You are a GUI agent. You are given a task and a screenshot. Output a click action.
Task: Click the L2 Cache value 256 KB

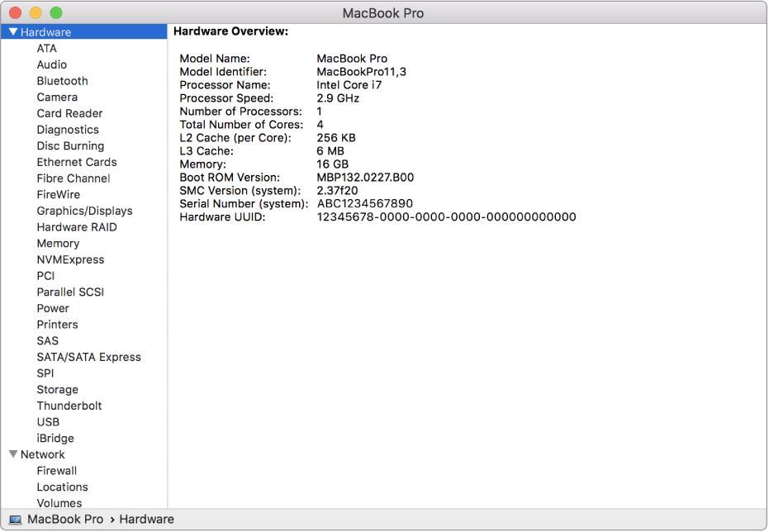pos(336,138)
